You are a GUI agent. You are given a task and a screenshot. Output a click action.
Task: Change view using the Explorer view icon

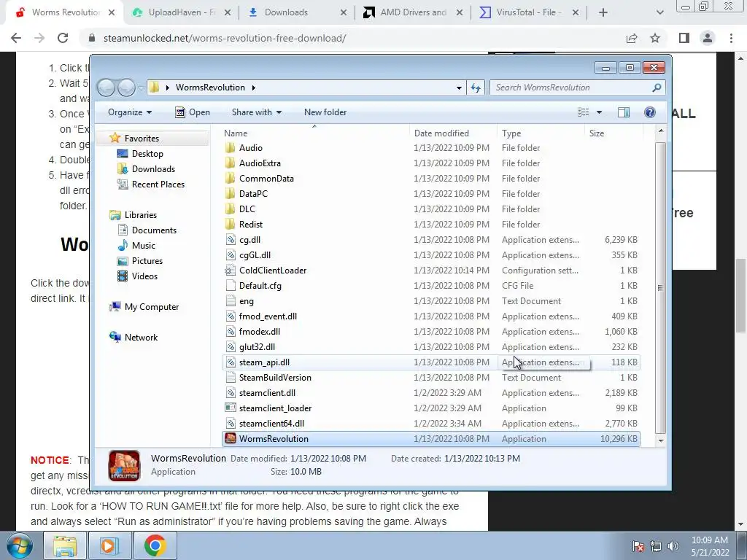point(583,112)
